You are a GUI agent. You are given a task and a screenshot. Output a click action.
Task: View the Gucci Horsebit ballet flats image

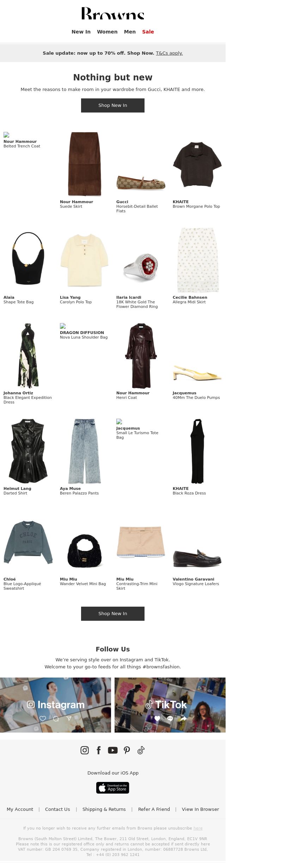tap(141, 182)
